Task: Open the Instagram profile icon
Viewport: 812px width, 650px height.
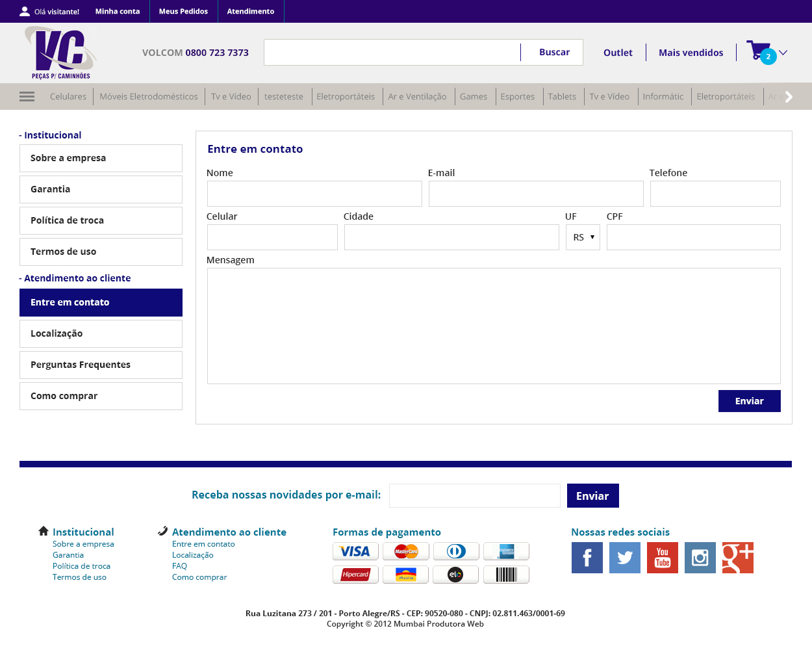Action: click(700, 558)
